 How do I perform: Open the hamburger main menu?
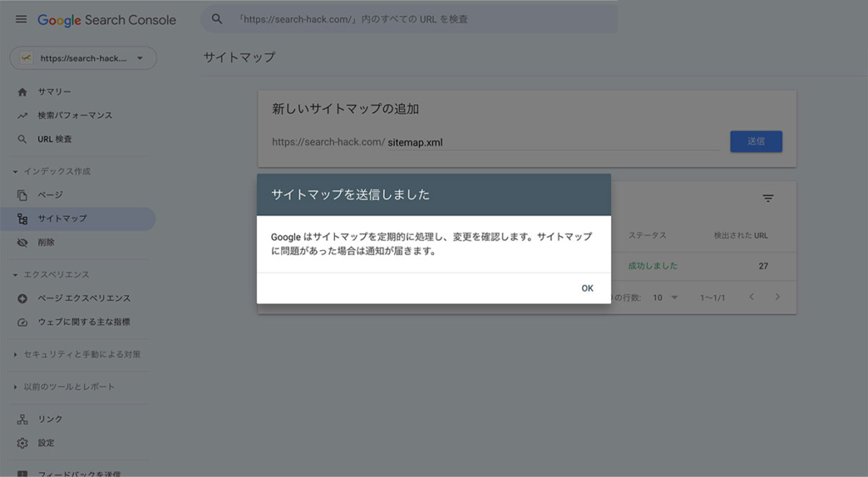click(x=21, y=19)
